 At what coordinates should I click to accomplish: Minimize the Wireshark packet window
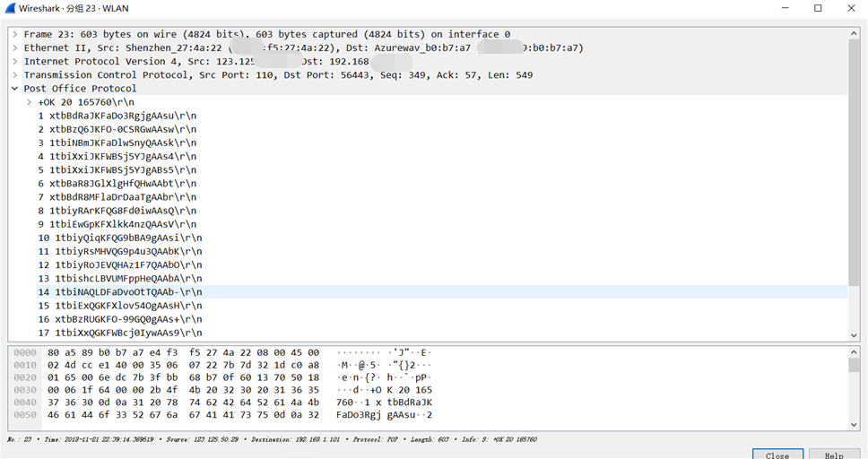(786, 8)
